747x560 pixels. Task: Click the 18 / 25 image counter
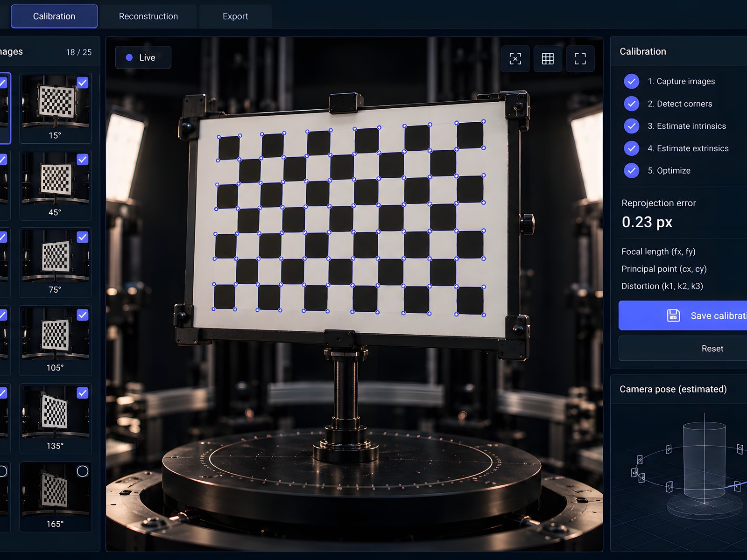pos(79,52)
